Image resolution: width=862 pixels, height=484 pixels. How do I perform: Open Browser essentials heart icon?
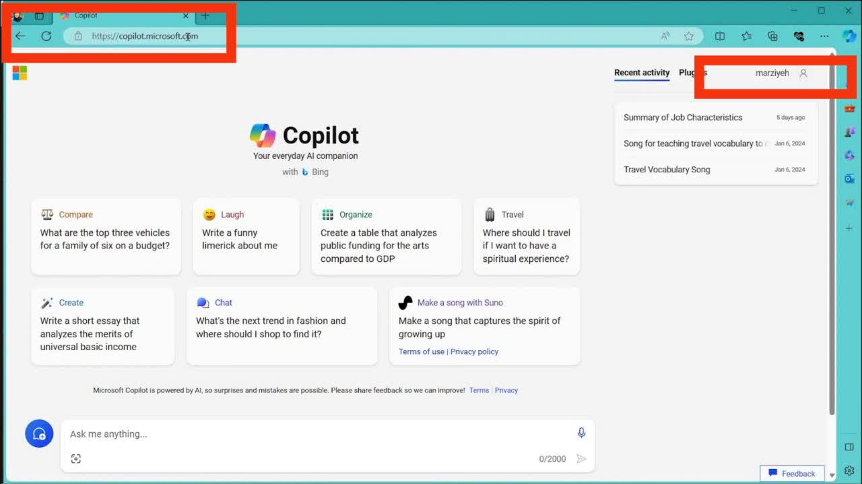pyautogui.click(x=799, y=36)
